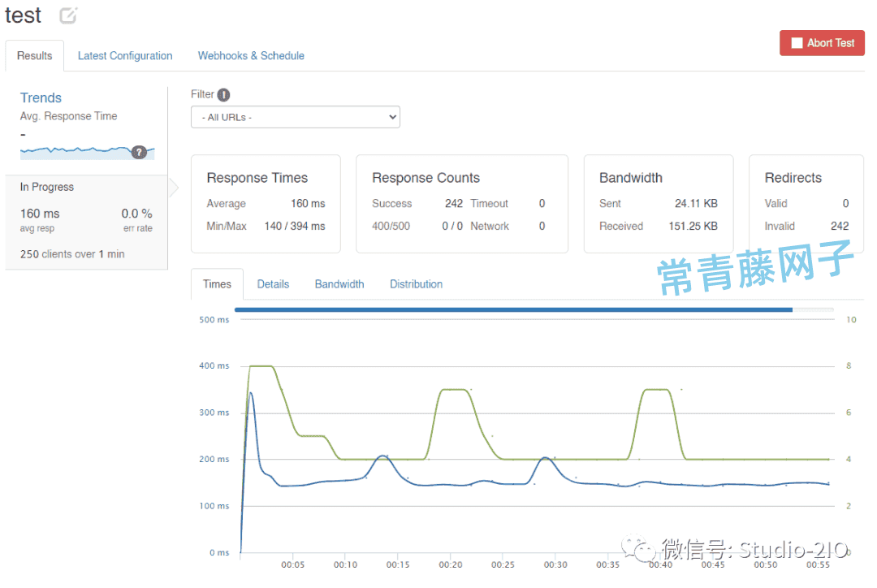Click the 0.0 % err rate value
Screen dimensions: 877x588
pos(136,214)
